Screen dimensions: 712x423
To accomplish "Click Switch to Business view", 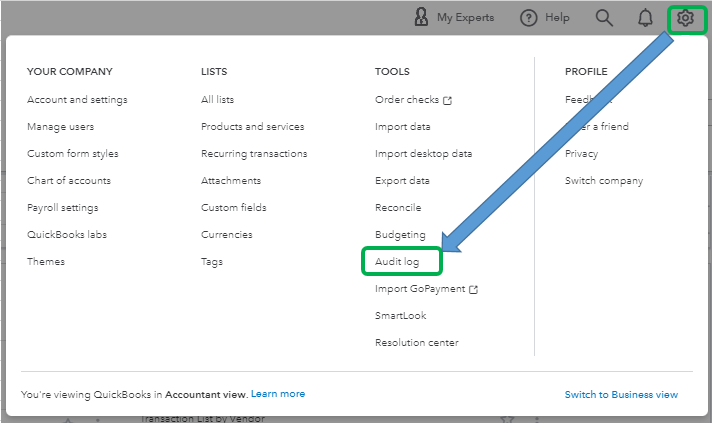I will (x=621, y=394).
